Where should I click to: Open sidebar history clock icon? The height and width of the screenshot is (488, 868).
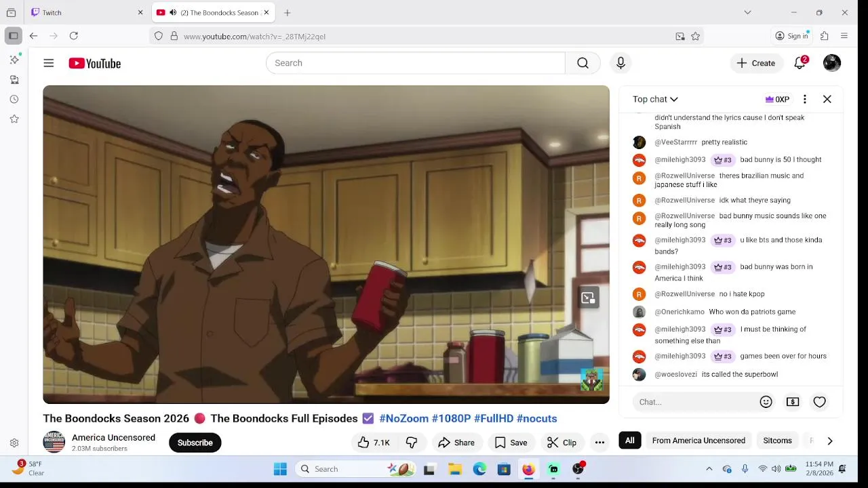pos(14,99)
